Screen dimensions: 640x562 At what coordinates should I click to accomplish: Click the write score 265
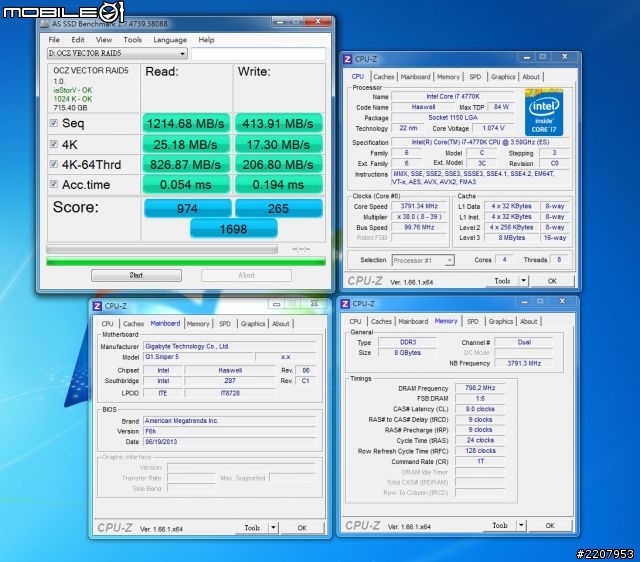278,208
